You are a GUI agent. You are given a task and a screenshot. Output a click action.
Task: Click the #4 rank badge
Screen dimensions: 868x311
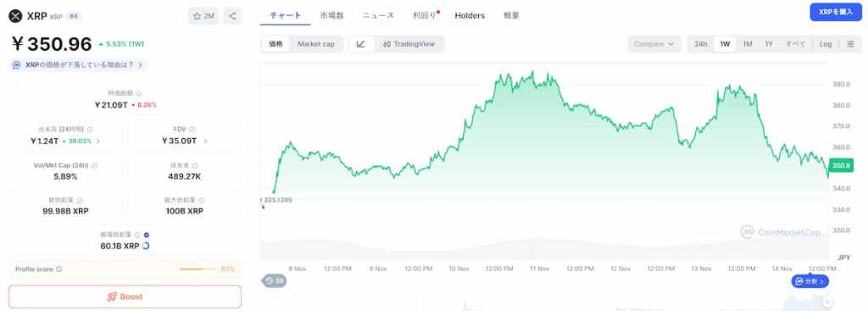(73, 17)
